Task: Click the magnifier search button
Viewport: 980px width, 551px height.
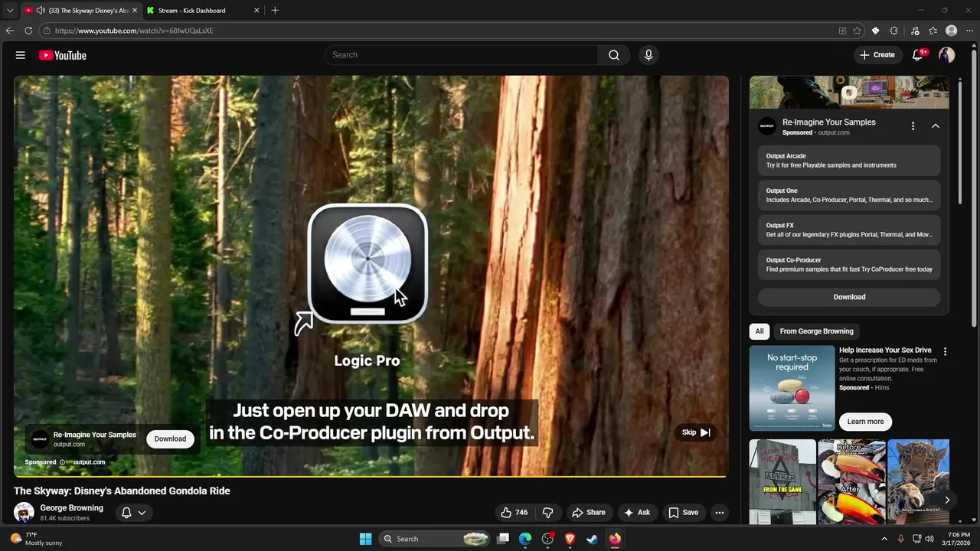Action: coord(614,55)
